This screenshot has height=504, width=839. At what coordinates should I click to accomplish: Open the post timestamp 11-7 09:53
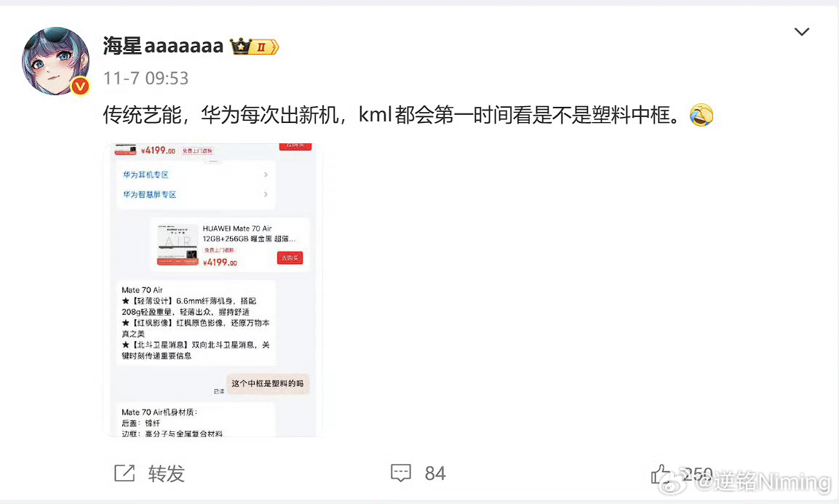[x=146, y=78]
